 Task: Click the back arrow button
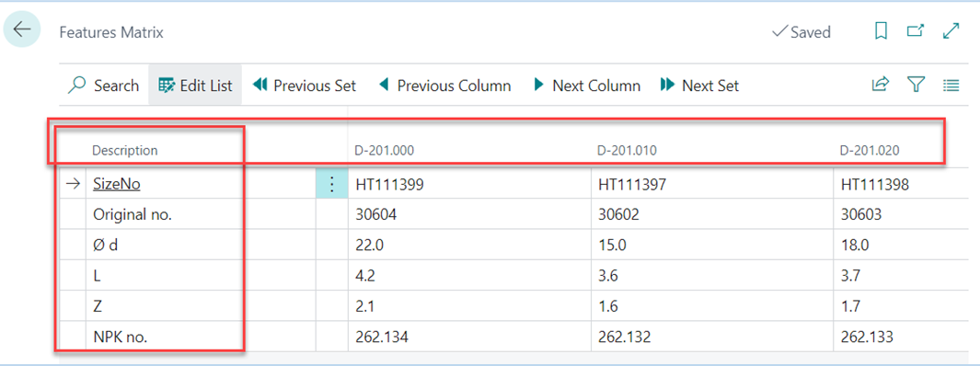(x=22, y=29)
